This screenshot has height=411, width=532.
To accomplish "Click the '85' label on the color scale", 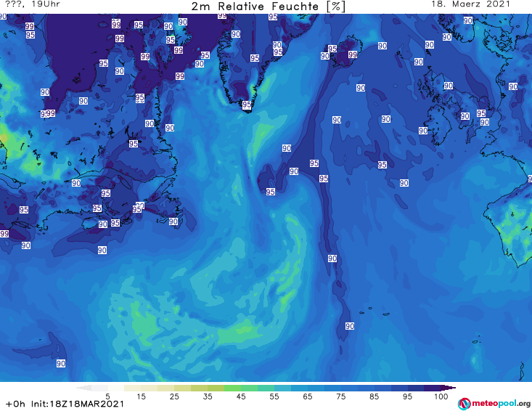I will tap(375, 396).
